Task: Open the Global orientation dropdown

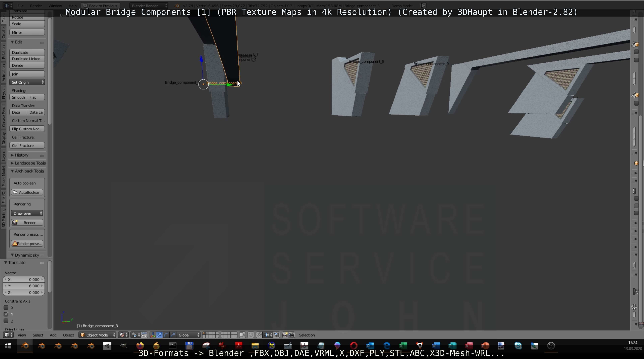Action: pyautogui.click(x=189, y=335)
